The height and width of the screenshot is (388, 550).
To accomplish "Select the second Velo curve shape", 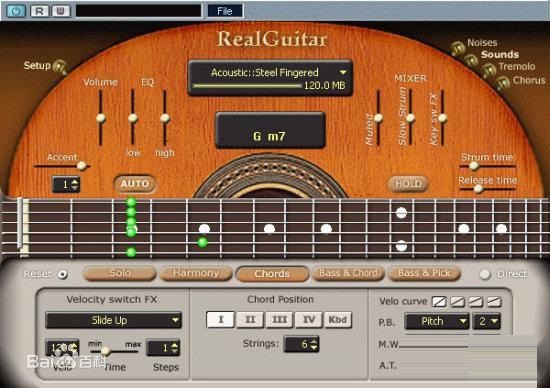I will click(457, 301).
